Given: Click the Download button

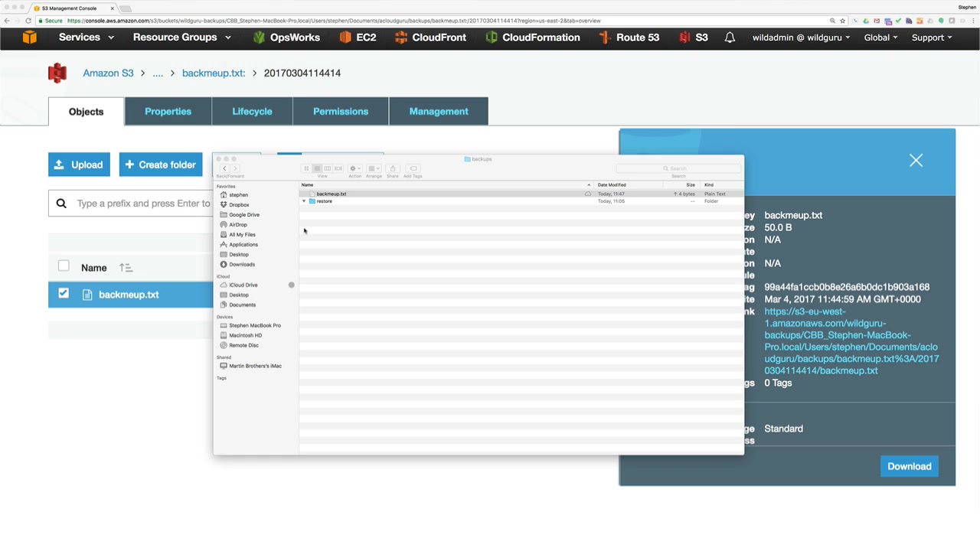Looking at the screenshot, I should [x=910, y=466].
